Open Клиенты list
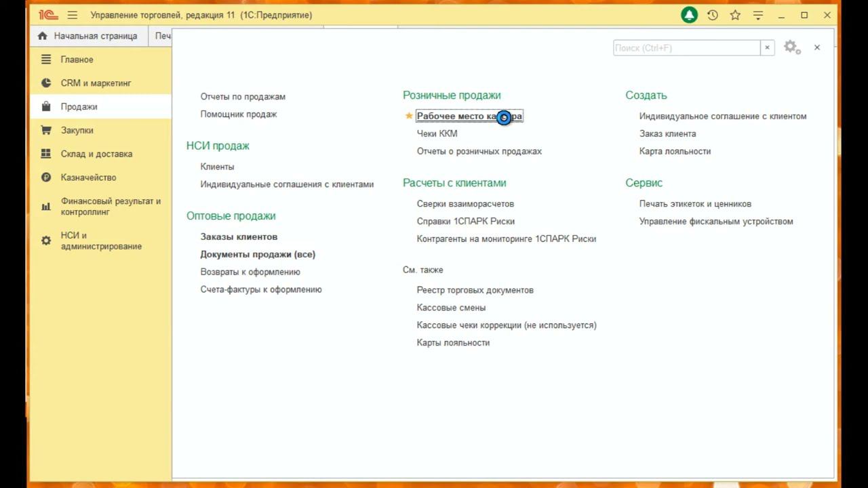The height and width of the screenshot is (488, 868). 217,167
